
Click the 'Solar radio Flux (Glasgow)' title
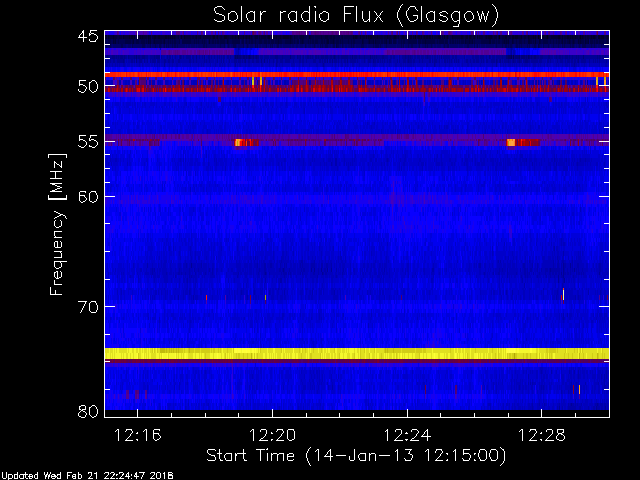pos(356,16)
